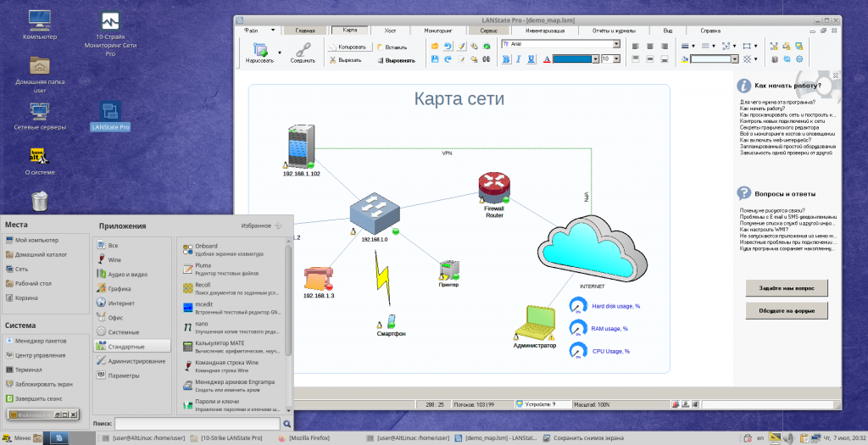Click the Вставить button

pos(392,47)
